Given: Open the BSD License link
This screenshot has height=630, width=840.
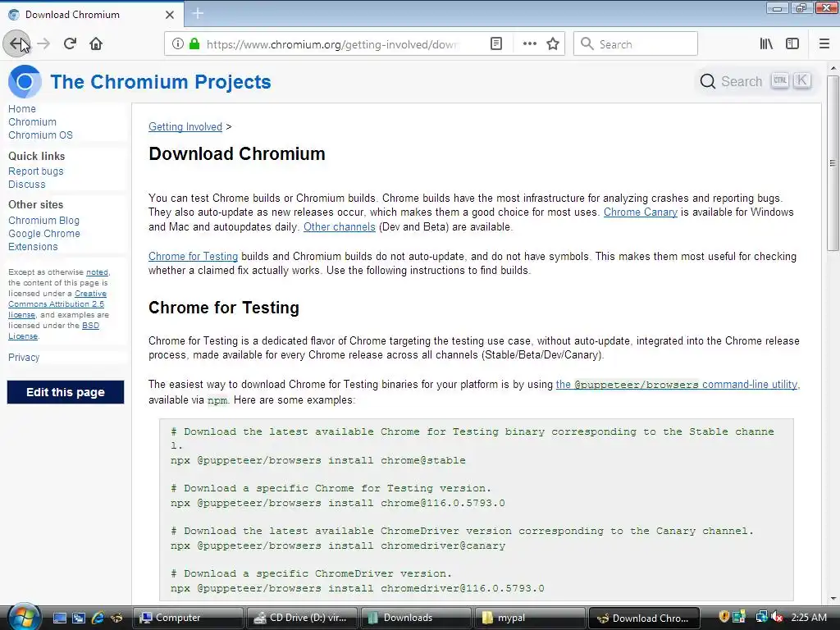Looking at the screenshot, I should (x=90, y=325).
